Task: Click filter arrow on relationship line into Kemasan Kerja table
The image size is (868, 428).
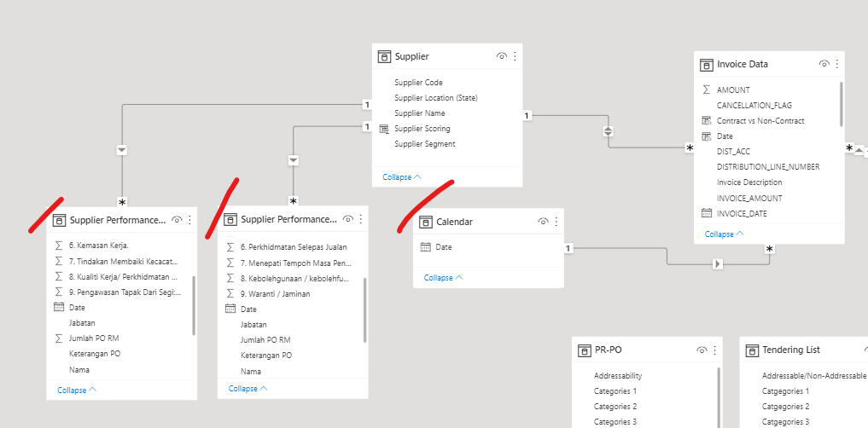Action: 122,150
